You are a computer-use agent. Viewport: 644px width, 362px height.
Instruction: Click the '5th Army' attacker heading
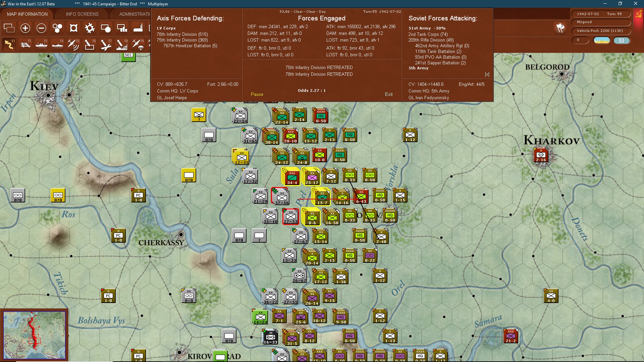[x=418, y=68]
